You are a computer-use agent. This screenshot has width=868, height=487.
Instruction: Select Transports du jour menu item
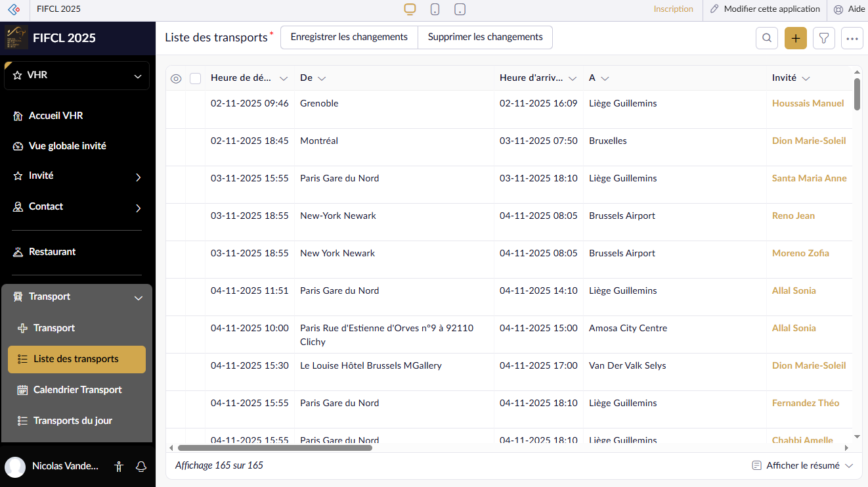(x=72, y=421)
